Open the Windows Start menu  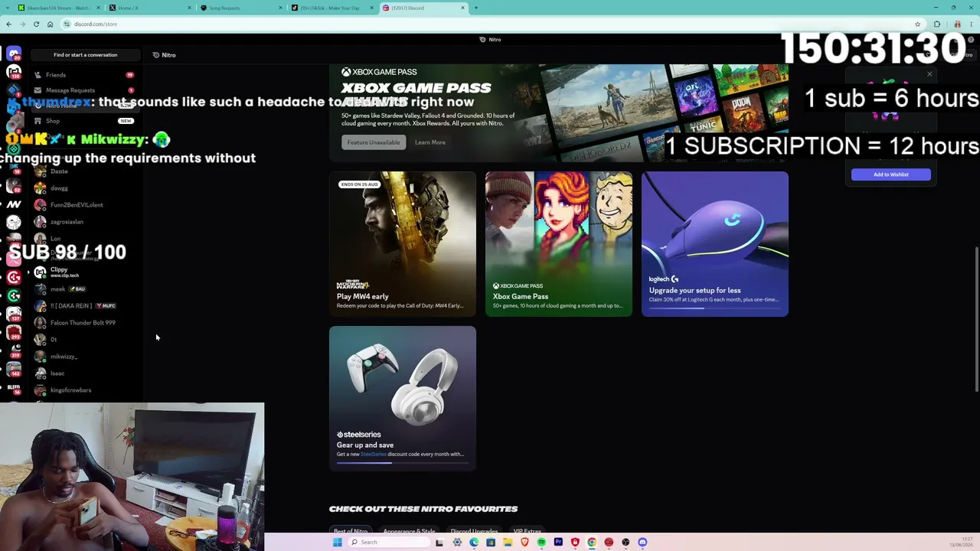337,543
